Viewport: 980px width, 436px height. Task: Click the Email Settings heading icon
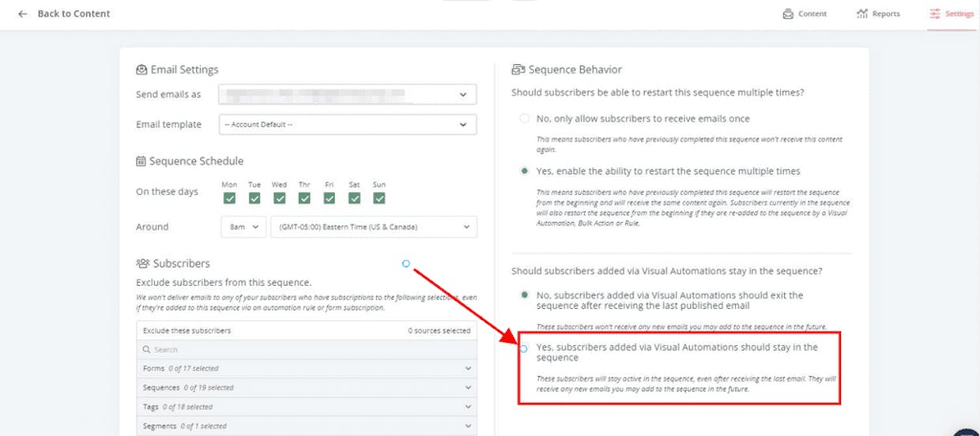pyautogui.click(x=141, y=70)
